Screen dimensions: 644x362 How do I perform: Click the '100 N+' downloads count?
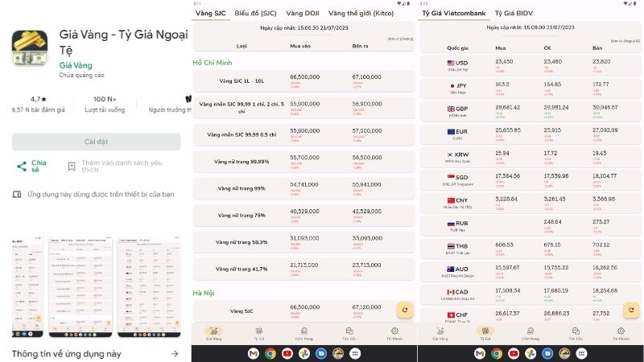105,99
